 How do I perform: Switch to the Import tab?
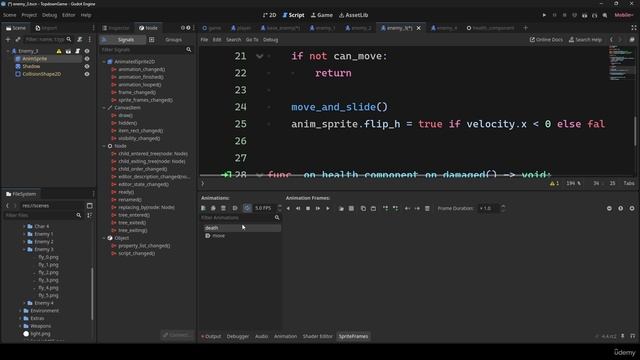click(46, 28)
